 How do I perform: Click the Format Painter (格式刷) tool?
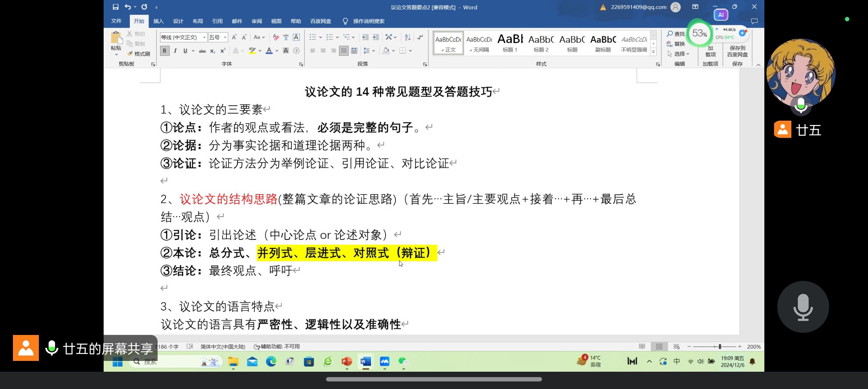pos(139,54)
